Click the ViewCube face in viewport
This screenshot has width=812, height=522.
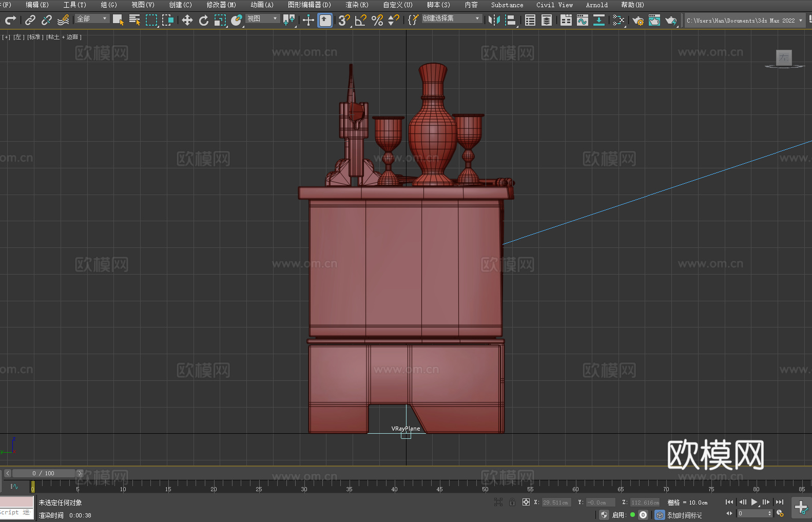pos(784,57)
